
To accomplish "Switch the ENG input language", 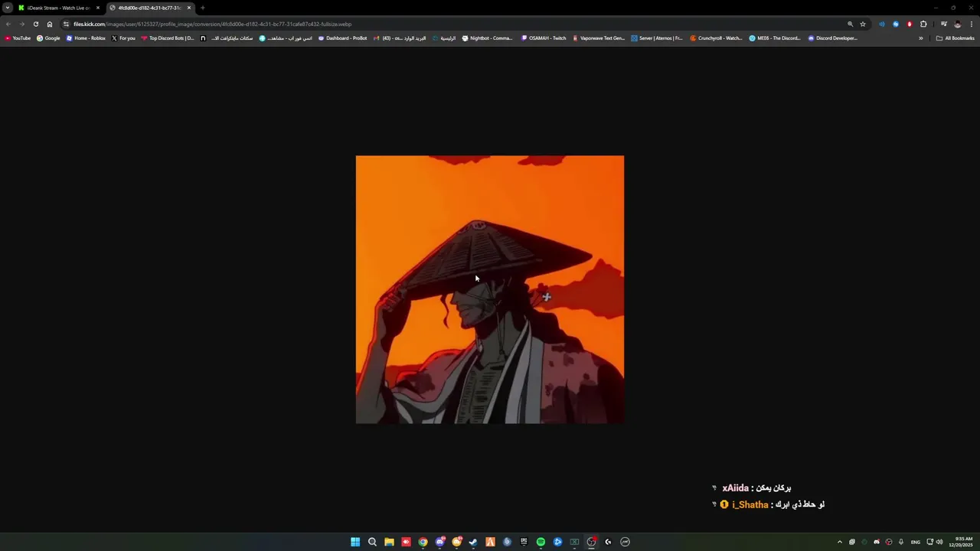I will (x=916, y=542).
